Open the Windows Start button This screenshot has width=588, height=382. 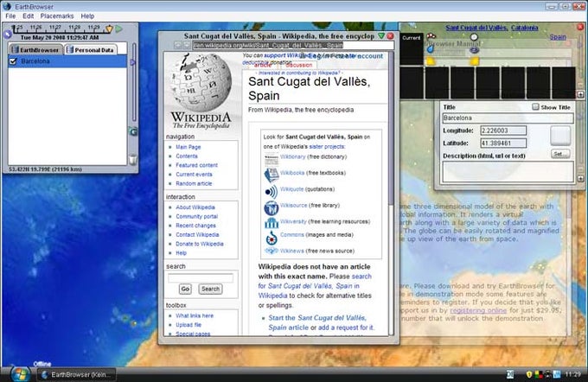(20, 374)
